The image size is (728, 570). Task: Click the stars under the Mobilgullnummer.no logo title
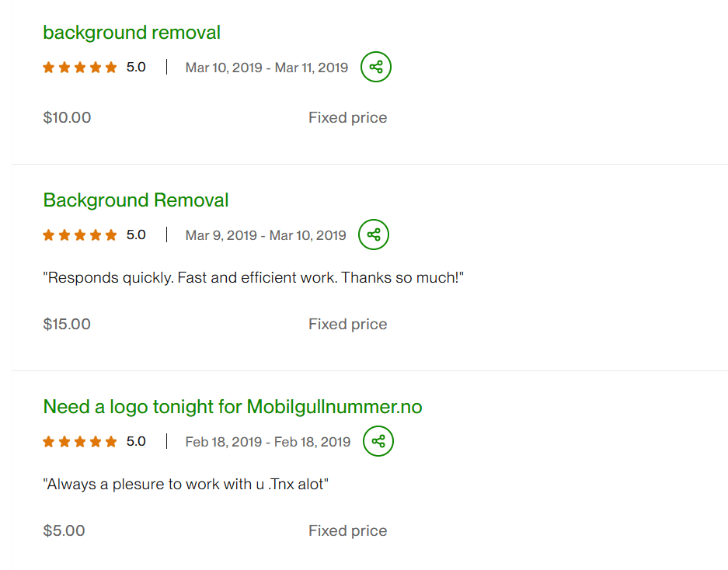[x=80, y=442]
